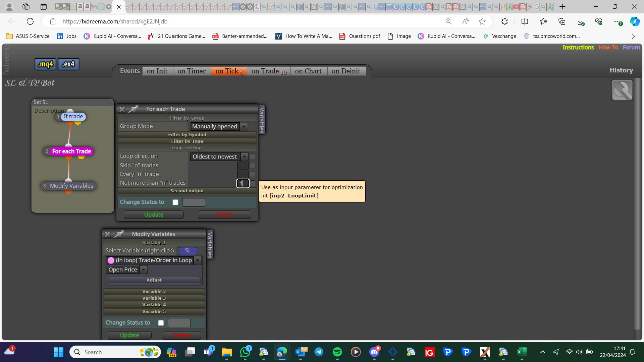Screen dimensions: 644x362
Task: Expand the Variable 2 section
Action: click(154, 292)
